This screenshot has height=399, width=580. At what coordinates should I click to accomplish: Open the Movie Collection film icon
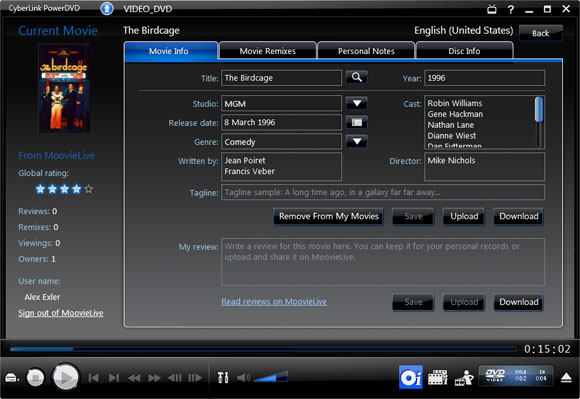(x=437, y=378)
